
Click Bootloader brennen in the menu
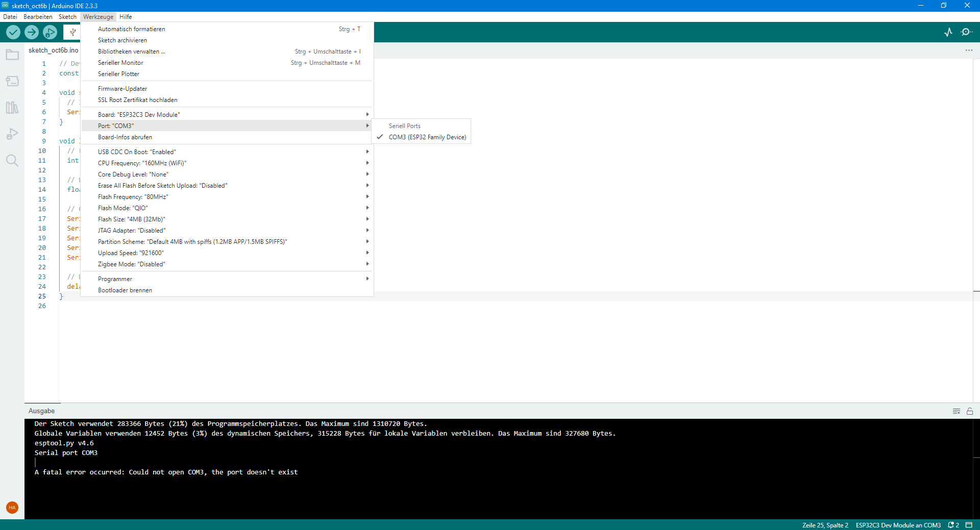(125, 290)
